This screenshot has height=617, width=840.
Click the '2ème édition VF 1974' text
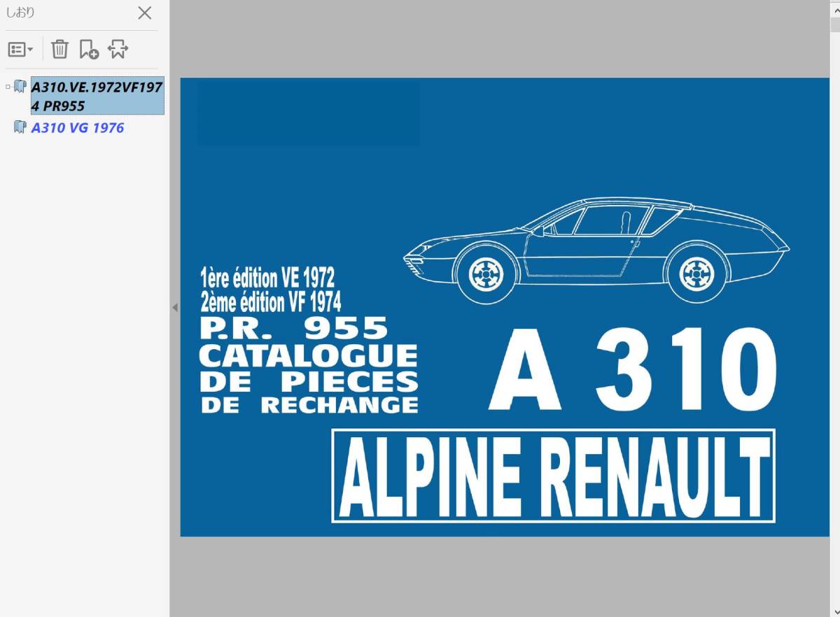coord(270,302)
